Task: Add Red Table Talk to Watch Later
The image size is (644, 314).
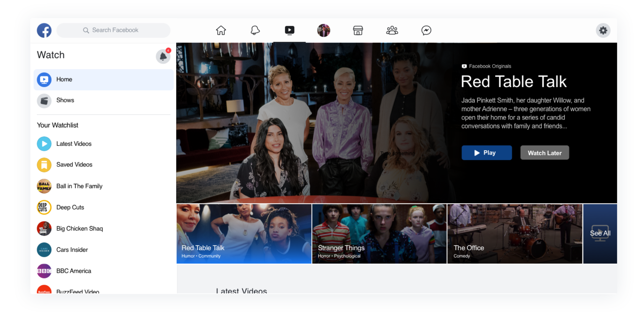Action: (545, 153)
